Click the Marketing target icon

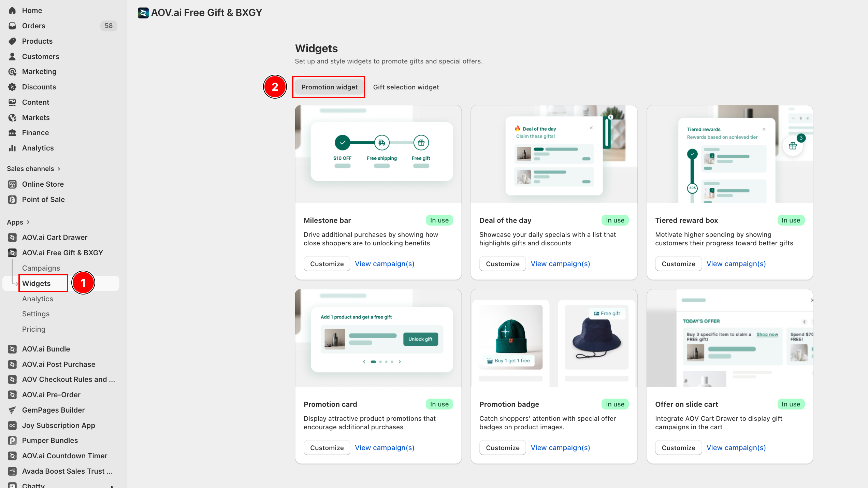pyautogui.click(x=12, y=71)
